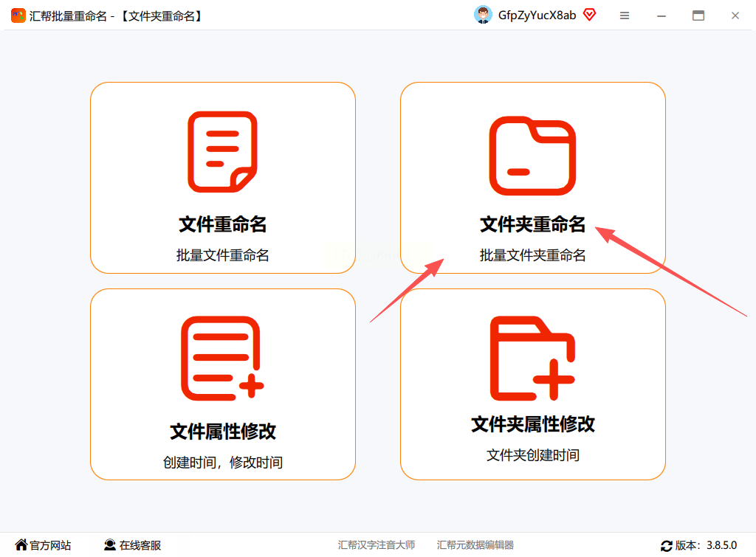Image resolution: width=756 pixels, height=557 pixels.
Task: Select the 文件夹重命名 title text
Action: [x=532, y=224]
